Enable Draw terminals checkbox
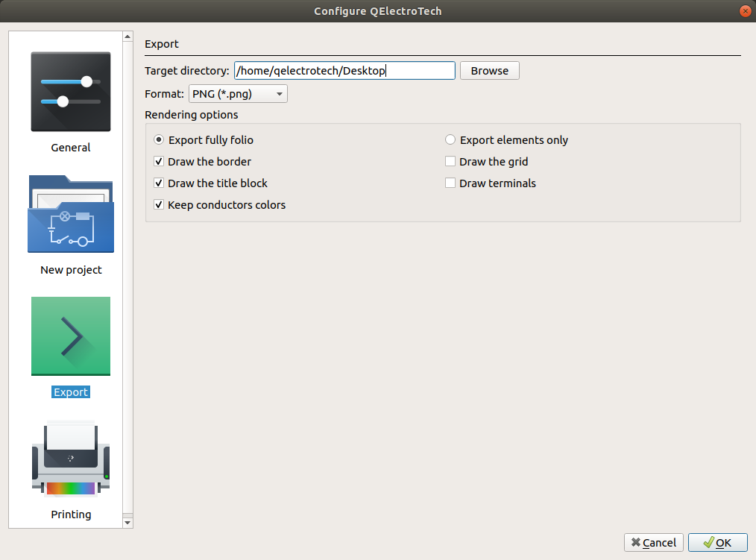This screenshot has height=560, width=756. coord(450,183)
